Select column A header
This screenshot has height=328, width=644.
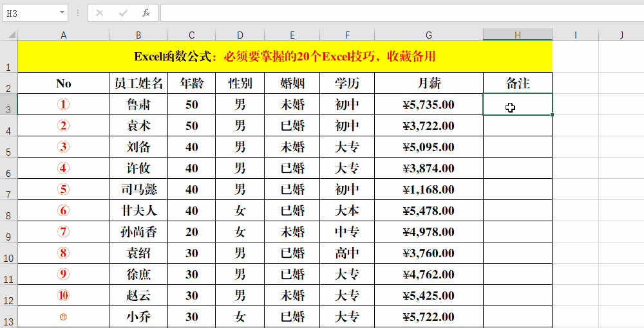tap(63, 35)
